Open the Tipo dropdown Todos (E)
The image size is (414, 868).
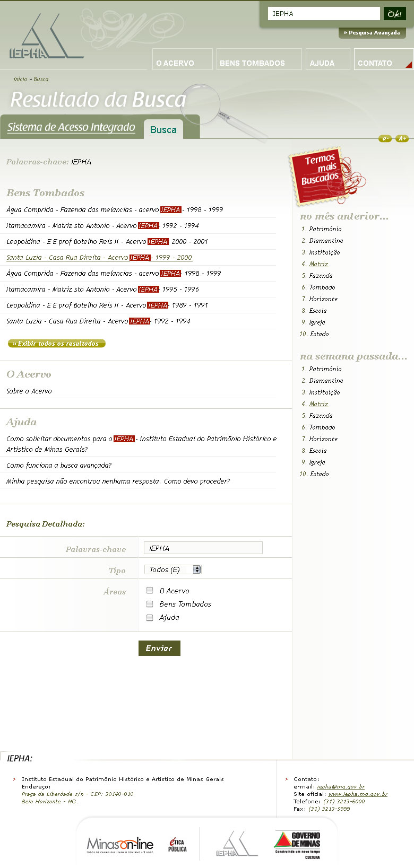coord(173,569)
